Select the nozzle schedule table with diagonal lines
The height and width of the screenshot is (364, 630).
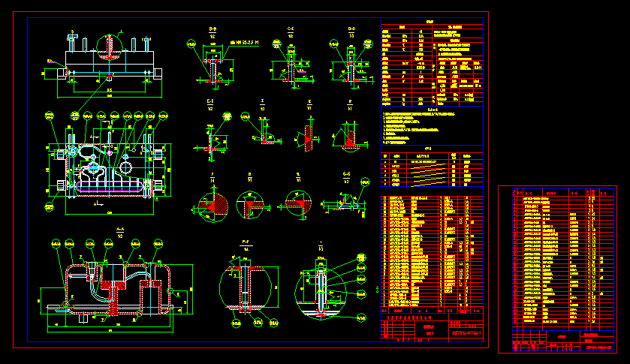pyautogui.click(x=430, y=167)
